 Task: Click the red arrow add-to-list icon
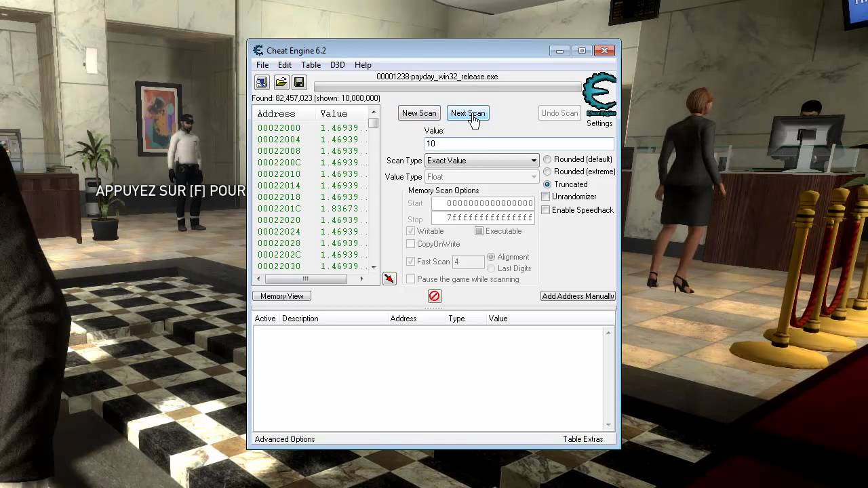(389, 279)
